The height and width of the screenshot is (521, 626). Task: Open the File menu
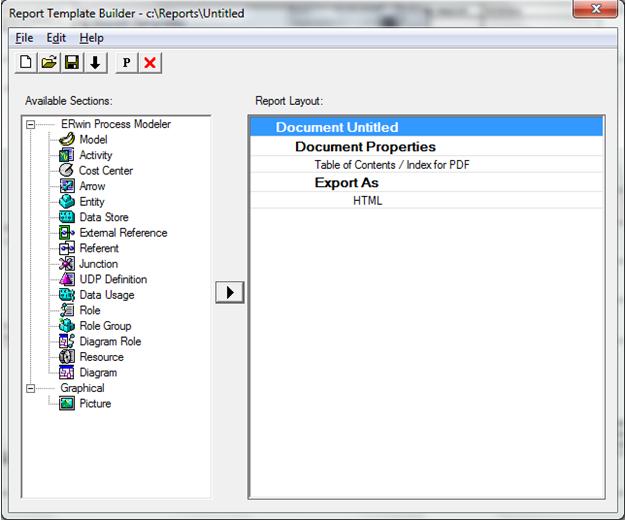pos(24,38)
